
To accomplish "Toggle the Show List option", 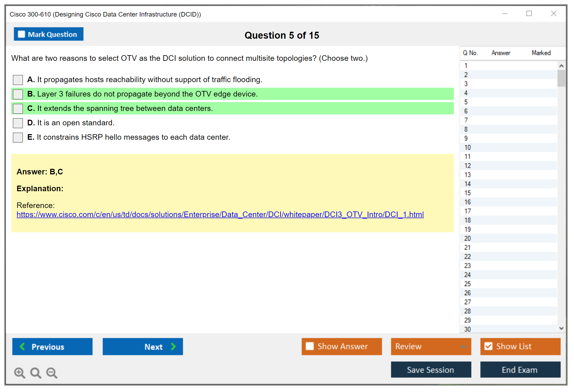I will 488,346.
